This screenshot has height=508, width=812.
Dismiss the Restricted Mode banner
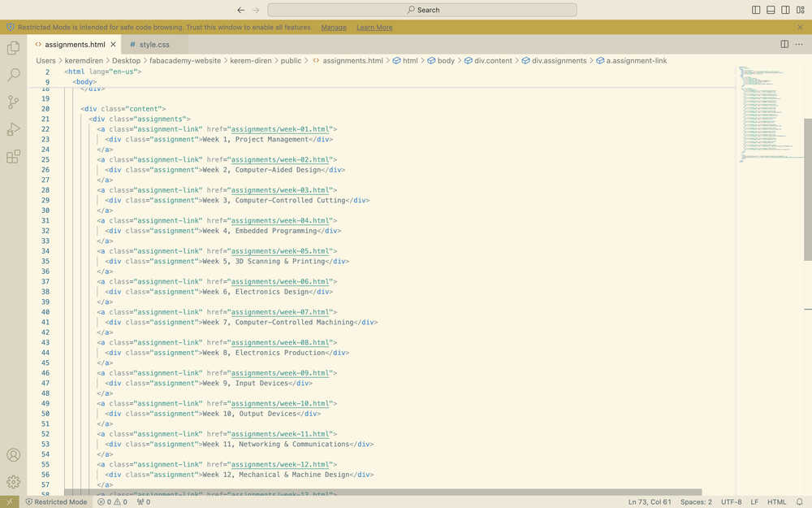pyautogui.click(x=800, y=27)
